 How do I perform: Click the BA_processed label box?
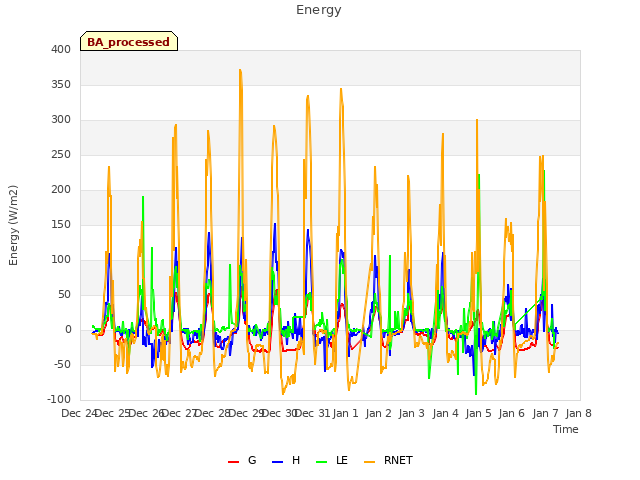[129, 41]
